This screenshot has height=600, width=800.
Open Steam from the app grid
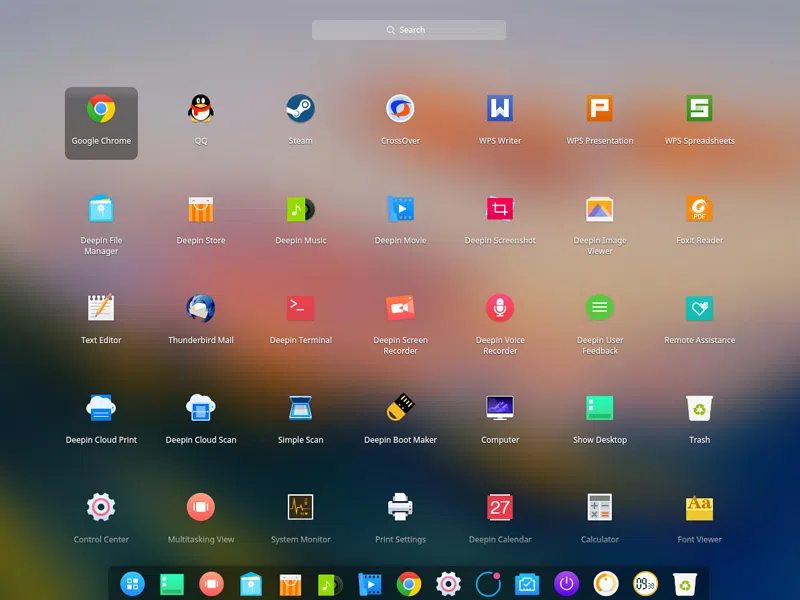click(x=301, y=109)
